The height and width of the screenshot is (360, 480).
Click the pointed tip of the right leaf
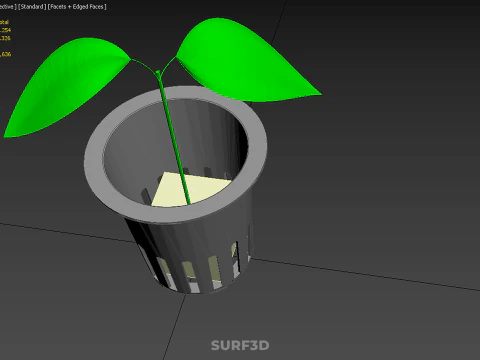tap(319, 94)
